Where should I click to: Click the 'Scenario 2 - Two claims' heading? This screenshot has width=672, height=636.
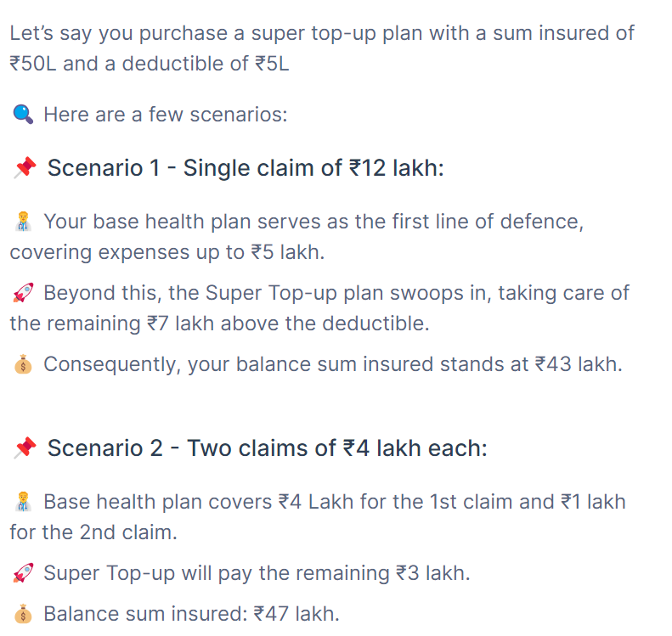click(267, 447)
